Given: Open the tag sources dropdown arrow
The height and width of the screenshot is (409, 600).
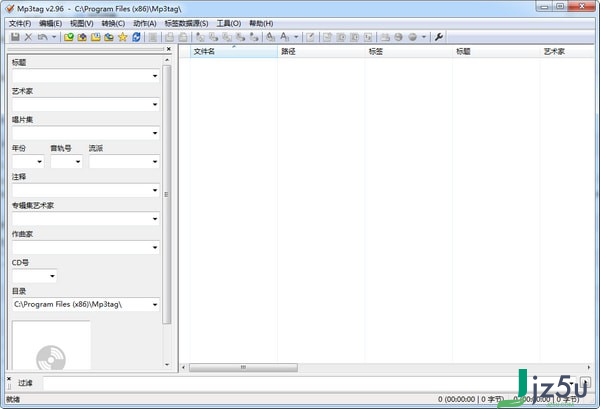Looking at the screenshot, I should click(x=424, y=37).
